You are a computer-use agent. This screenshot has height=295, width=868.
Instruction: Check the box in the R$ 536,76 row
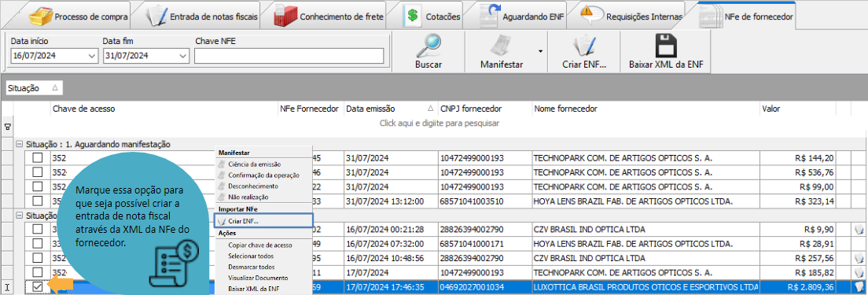click(37, 172)
